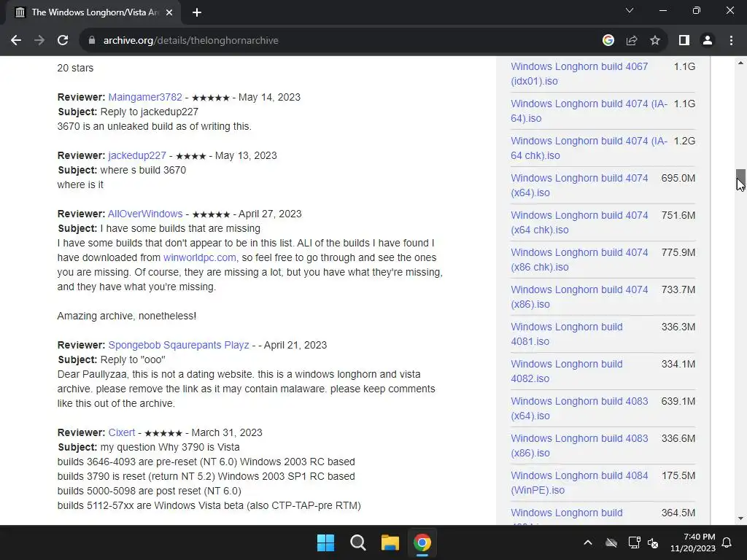Download Longhorn build 4074 (x64 chk).iso
Image resolution: width=747 pixels, height=560 pixels.
point(579,222)
